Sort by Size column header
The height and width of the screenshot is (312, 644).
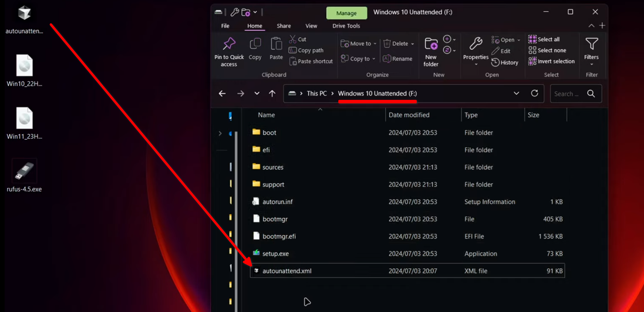coord(533,115)
